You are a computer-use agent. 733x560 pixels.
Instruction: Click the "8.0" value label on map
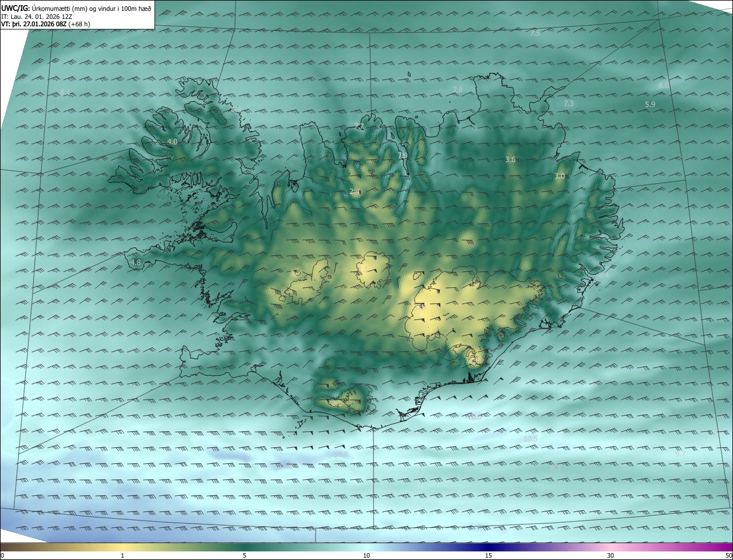[x=664, y=85]
